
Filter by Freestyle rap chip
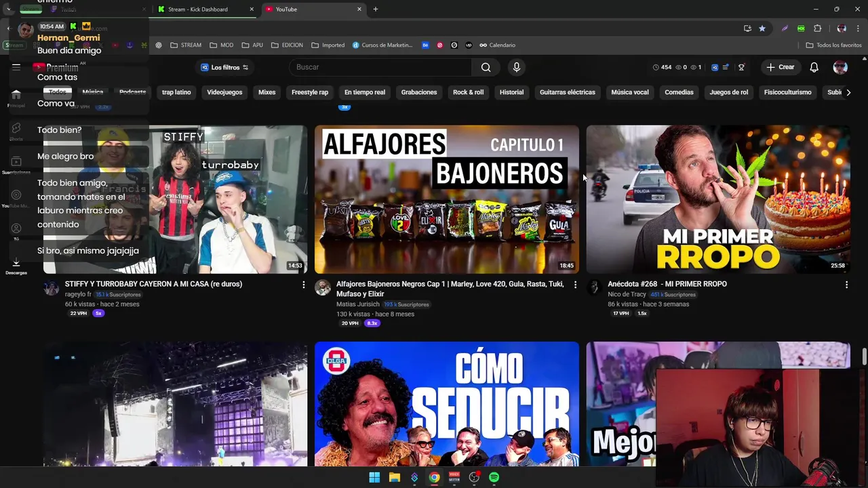(310, 92)
